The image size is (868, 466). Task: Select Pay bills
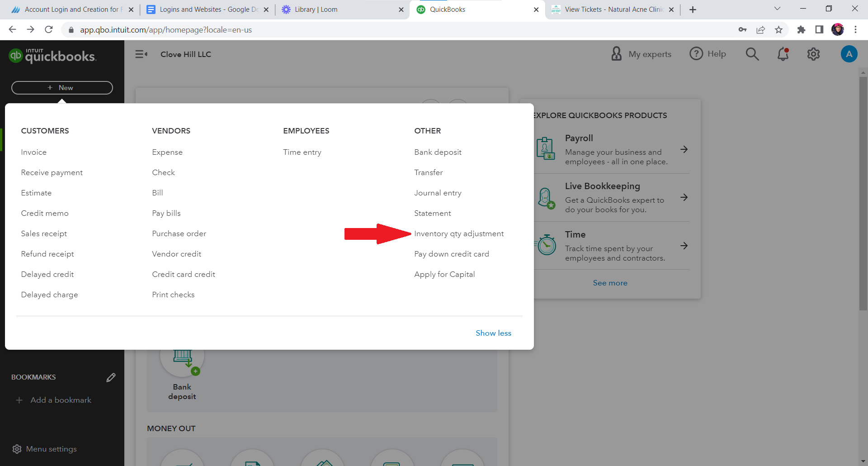click(166, 213)
